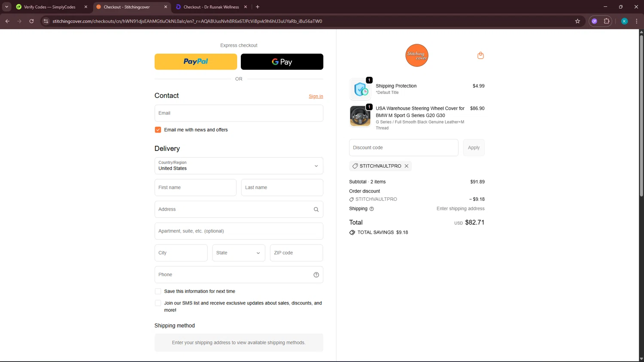Reload the checkout page
Screen dimensions: 644x362
[x=31, y=21]
